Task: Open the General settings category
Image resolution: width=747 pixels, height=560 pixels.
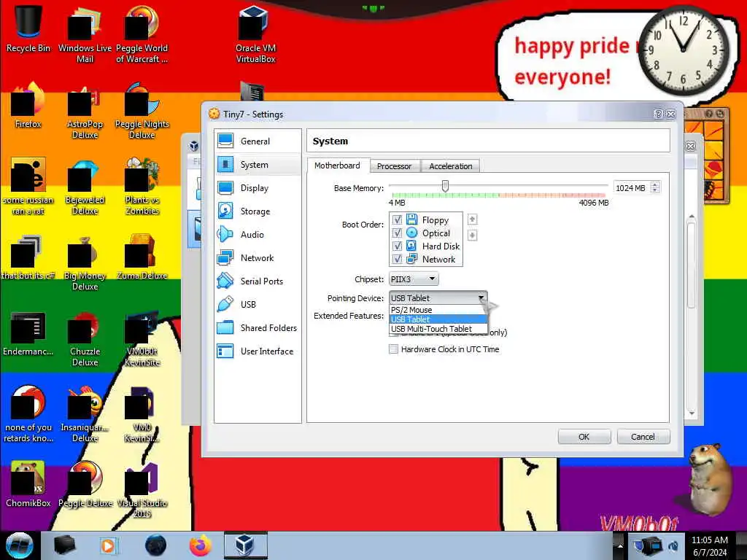Action: [258, 141]
